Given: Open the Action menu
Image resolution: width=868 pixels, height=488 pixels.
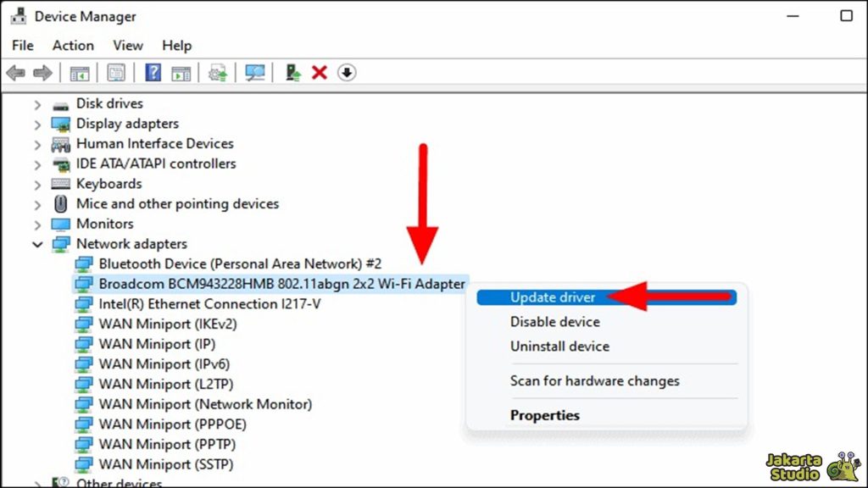Looking at the screenshot, I should [x=73, y=45].
